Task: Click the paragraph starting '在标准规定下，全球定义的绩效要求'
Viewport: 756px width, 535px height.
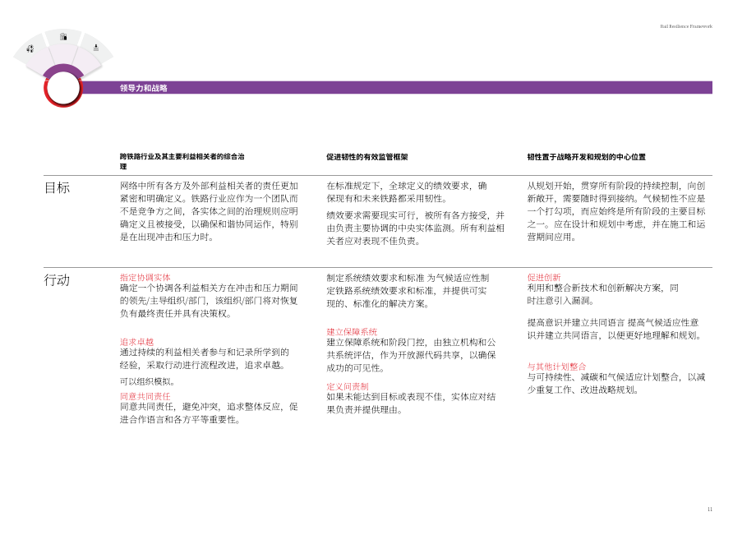Action: (x=407, y=191)
